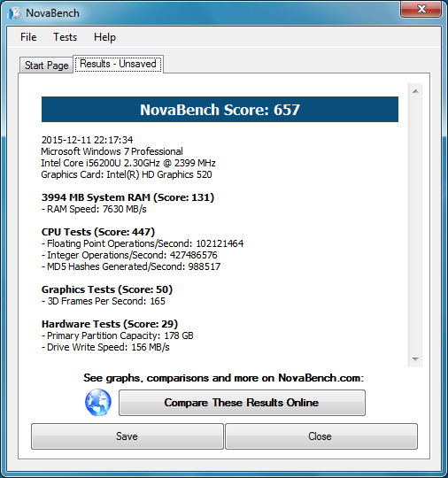Switch to the Start Page tab
The height and width of the screenshot is (478, 448).
click(x=46, y=66)
